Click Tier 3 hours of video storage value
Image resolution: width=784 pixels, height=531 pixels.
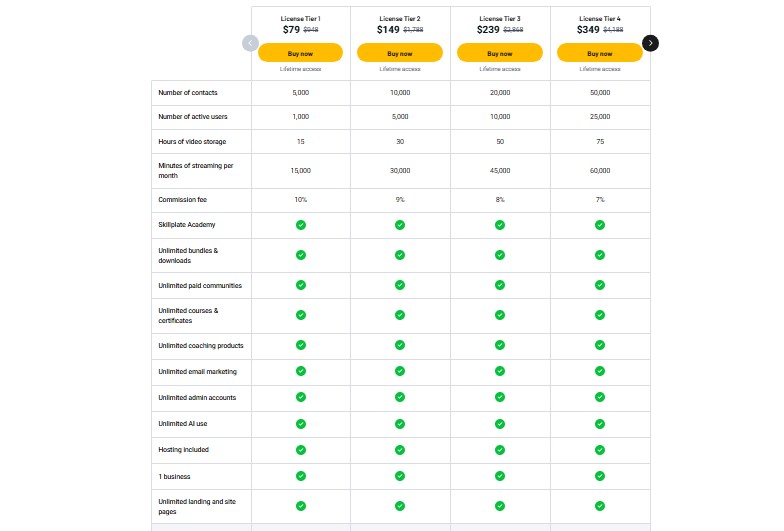[499, 142]
